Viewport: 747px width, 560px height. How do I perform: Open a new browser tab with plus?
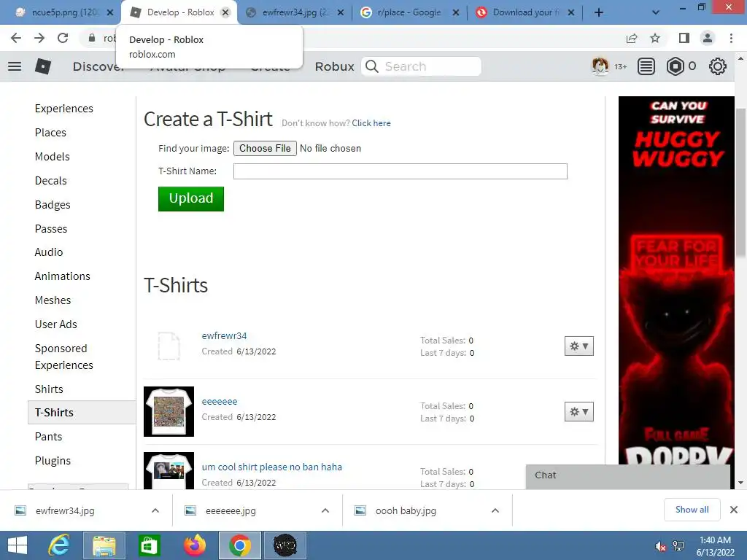pyautogui.click(x=599, y=12)
